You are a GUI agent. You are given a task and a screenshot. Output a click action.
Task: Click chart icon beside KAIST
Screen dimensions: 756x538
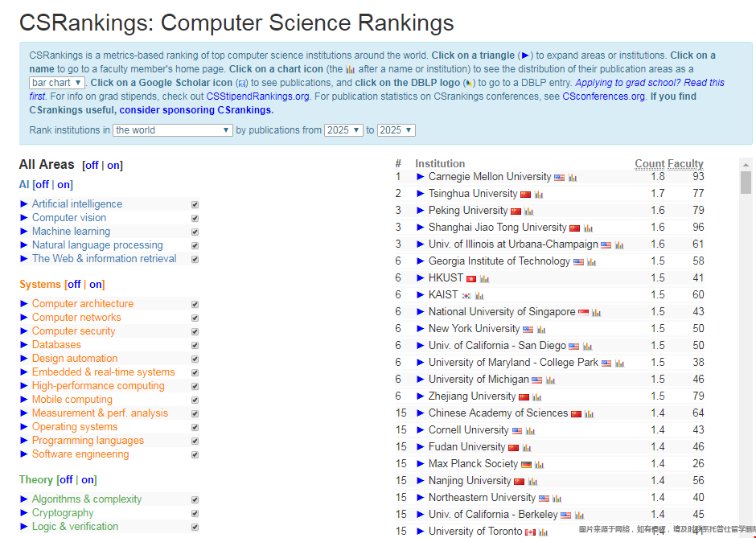pyautogui.click(x=479, y=296)
